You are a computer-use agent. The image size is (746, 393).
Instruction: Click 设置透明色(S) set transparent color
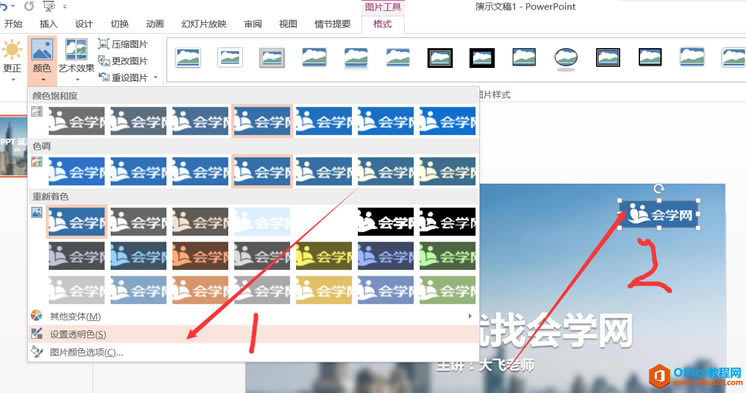point(253,334)
